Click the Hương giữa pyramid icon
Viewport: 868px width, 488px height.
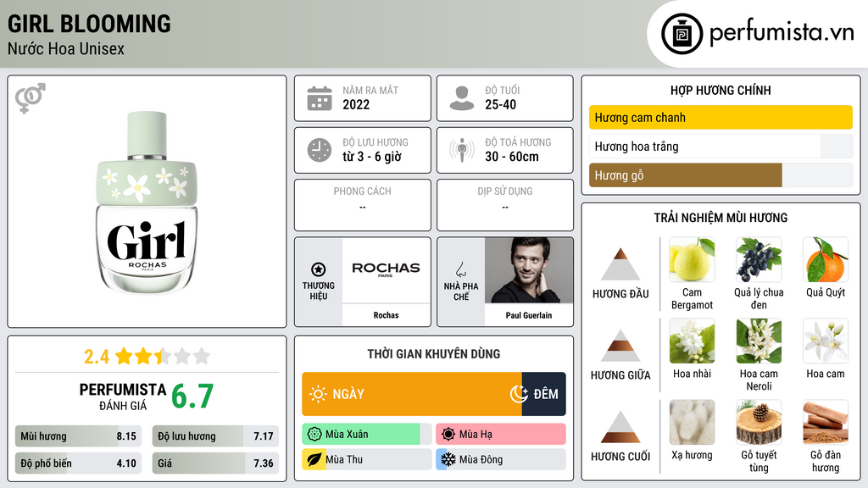620,346
